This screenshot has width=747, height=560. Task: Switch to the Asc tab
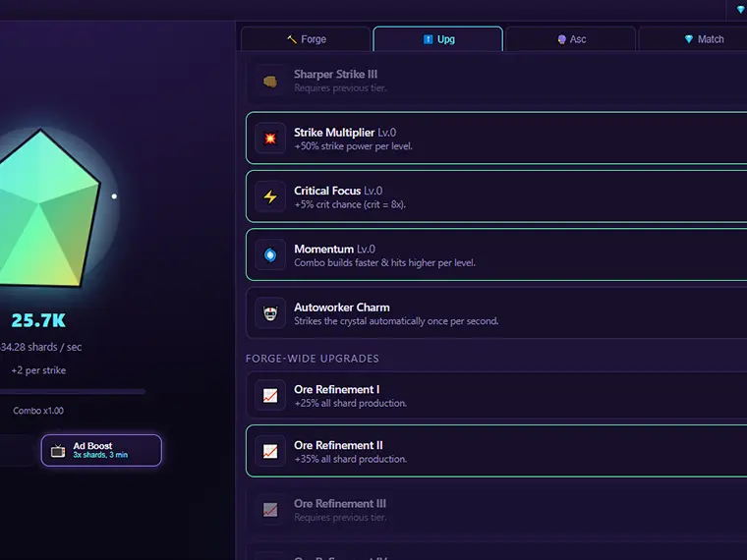click(571, 39)
